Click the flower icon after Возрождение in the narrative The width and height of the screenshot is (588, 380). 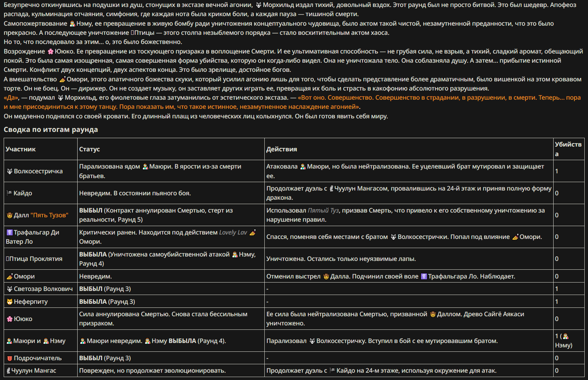click(51, 51)
